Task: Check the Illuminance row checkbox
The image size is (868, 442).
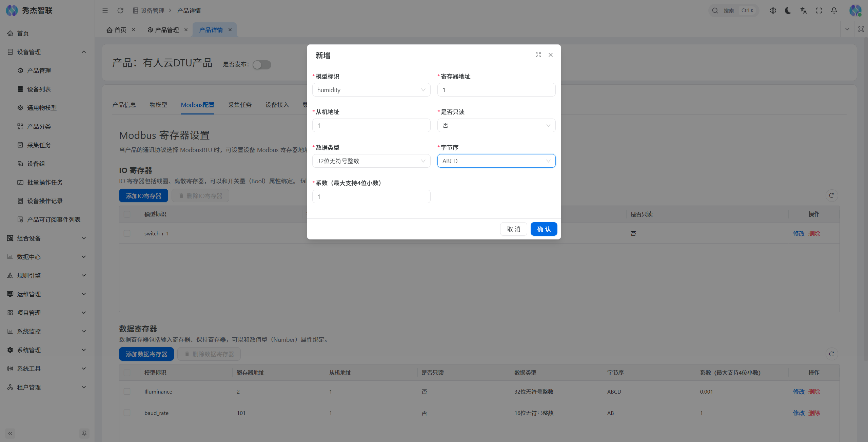Action: tap(127, 392)
